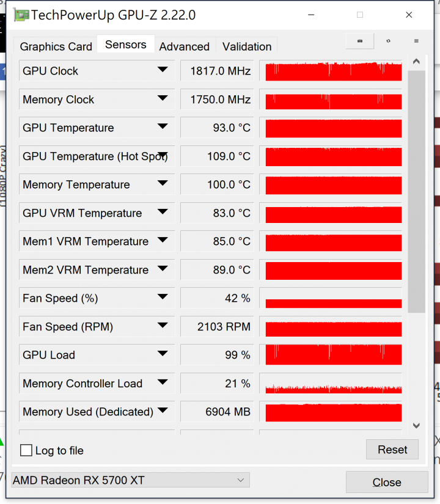Click the Close button

pyautogui.click(x=387, y=482)
